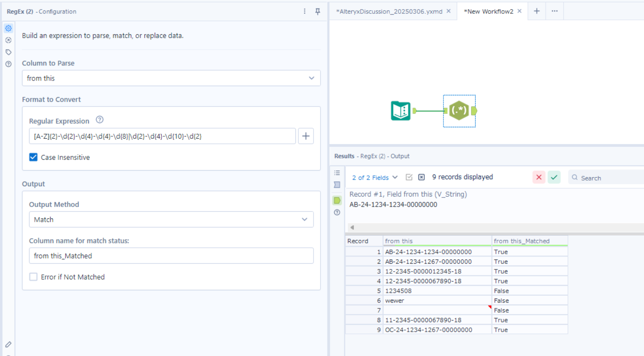Open the three-dot menu in Configuration panel
This screenshot has height=356, width=644.
pos(304,11)
